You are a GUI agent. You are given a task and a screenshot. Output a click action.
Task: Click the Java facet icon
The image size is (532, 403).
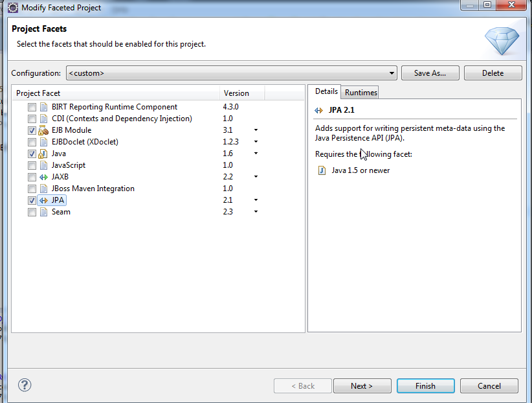[x=44, y=154]
